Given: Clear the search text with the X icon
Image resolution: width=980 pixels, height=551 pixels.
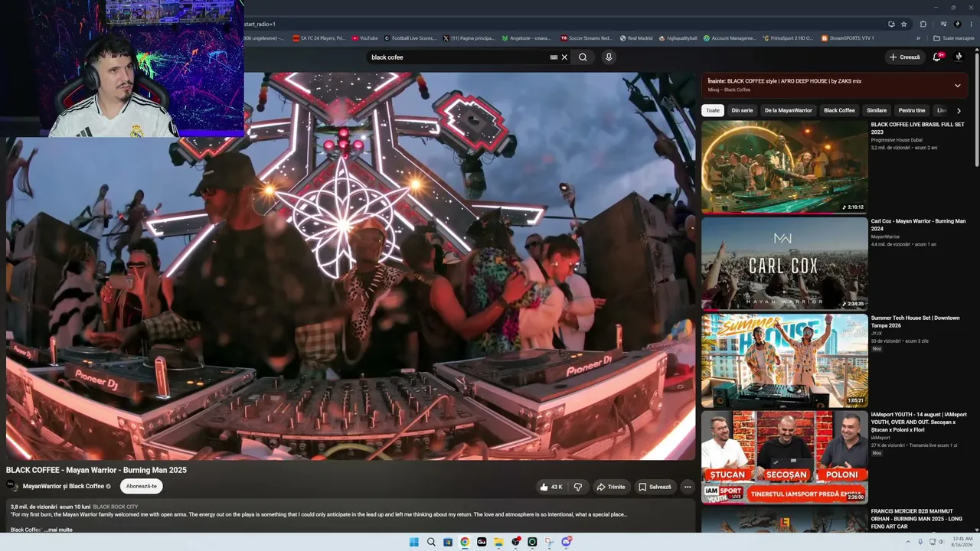Looking at the screenshot, I should (x=565, y=57).
